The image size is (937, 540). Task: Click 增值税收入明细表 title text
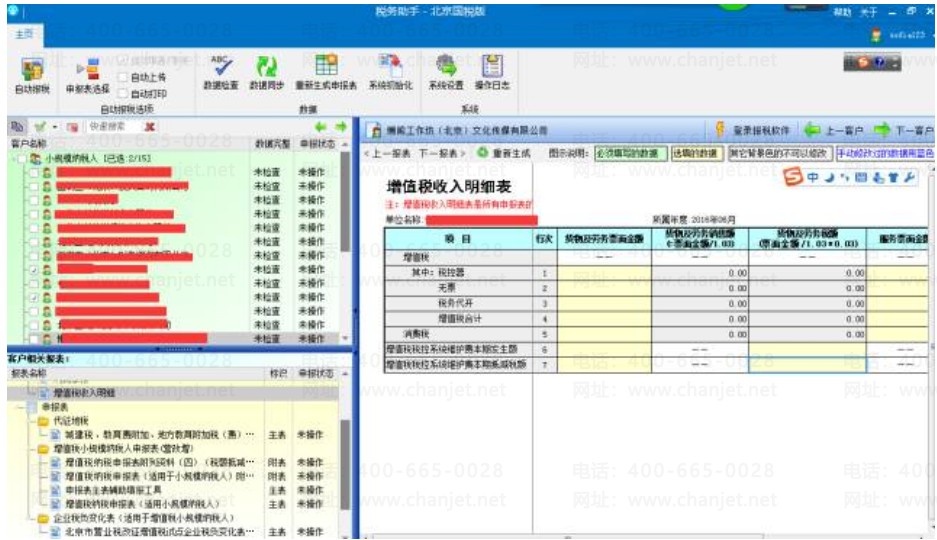coord(449,186)
